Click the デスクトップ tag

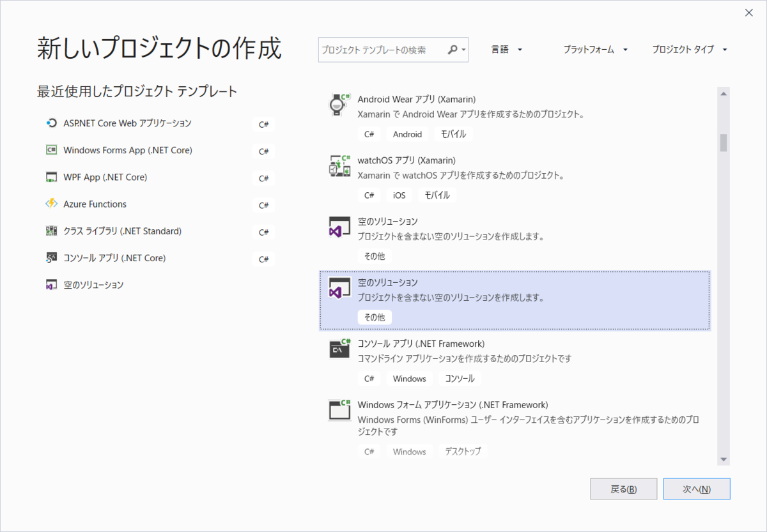463,452
